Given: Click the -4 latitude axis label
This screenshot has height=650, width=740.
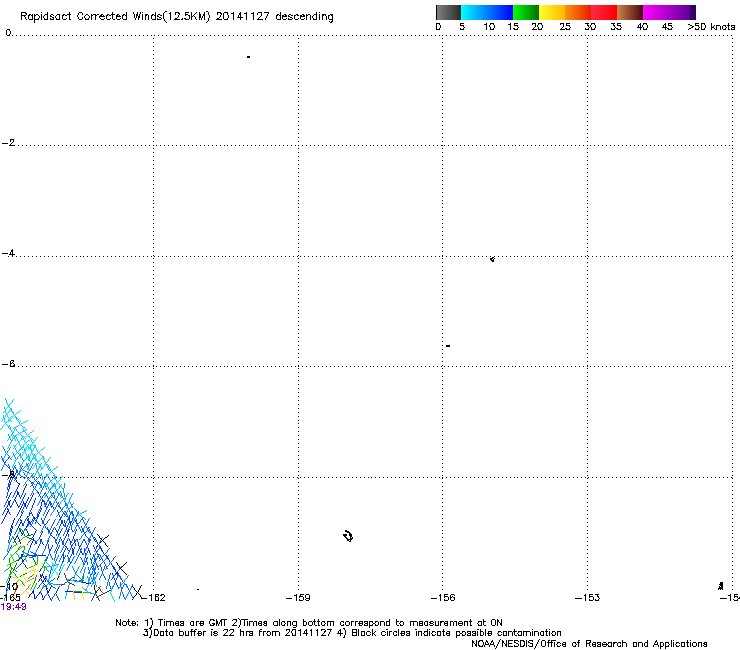Looking at the screenshot, I should (8, 253).
